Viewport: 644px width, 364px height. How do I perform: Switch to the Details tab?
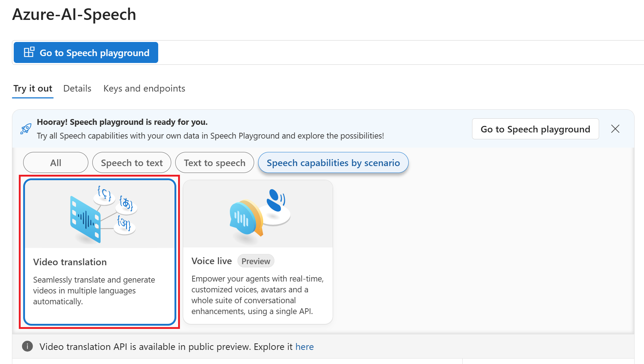coord(77,89)
